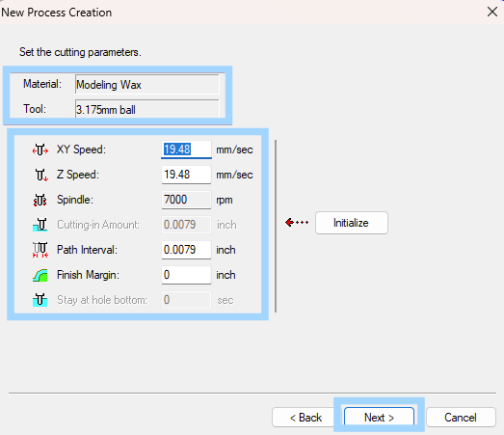
Task: Click the 'Material:' label
Action: [42, 84]
